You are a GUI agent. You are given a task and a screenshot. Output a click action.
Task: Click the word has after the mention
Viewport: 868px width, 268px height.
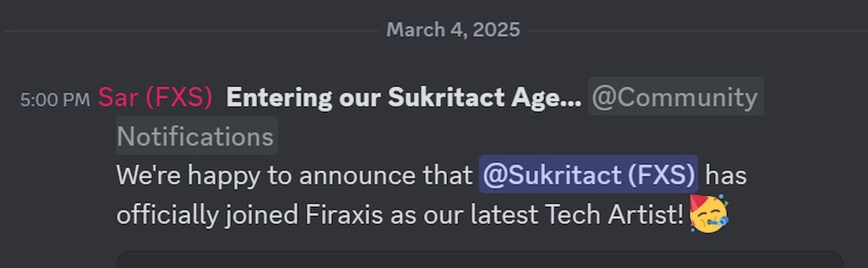click(726, 175)
